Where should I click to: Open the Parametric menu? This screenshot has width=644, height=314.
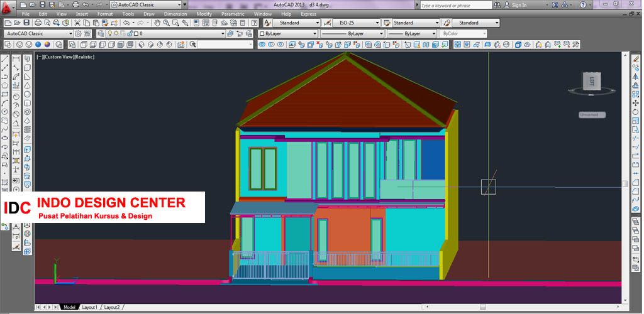233,14
